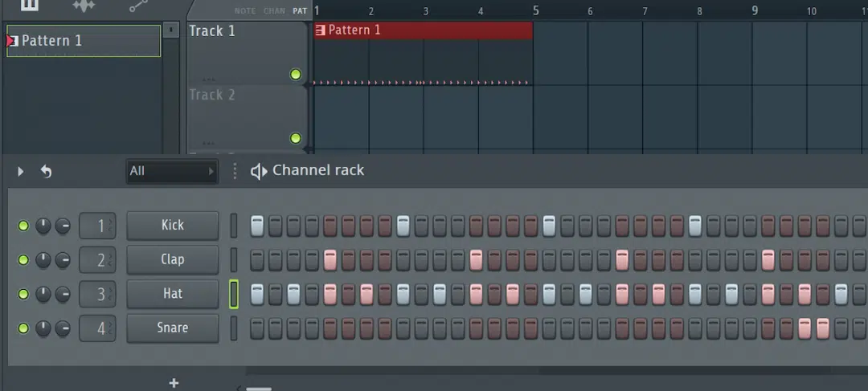Image resolution: width=868 pixels, height=391 pixels.
Task: Click the Clap channel panning knob
Action: 43,260
